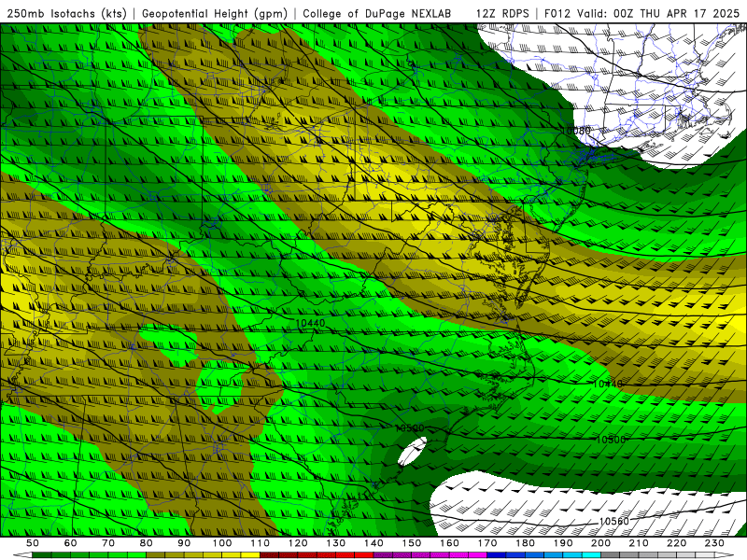This screenshot has width=747, height=560.
Task: Click the 220 value on the color scale
Action: [676, 543]
